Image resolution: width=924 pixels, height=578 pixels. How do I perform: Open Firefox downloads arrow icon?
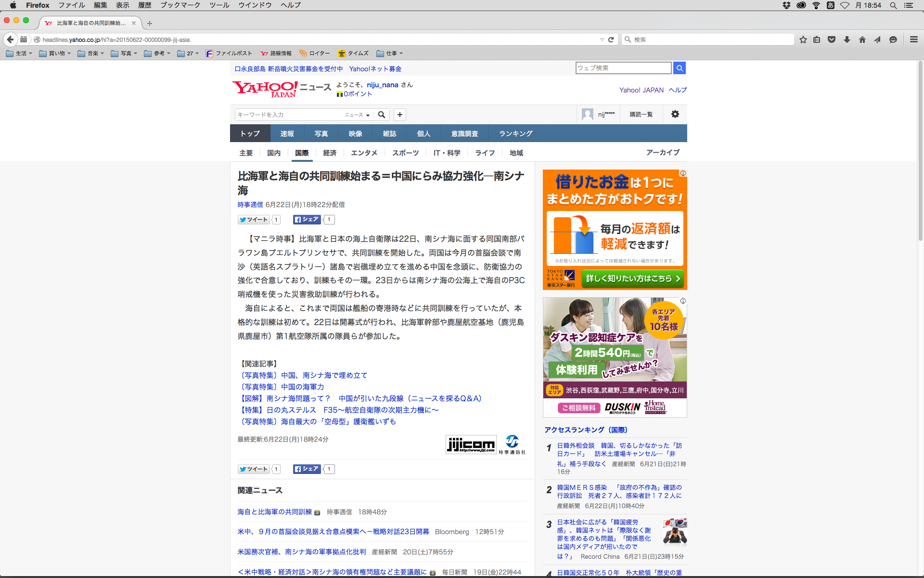click(x=847, y=39)
